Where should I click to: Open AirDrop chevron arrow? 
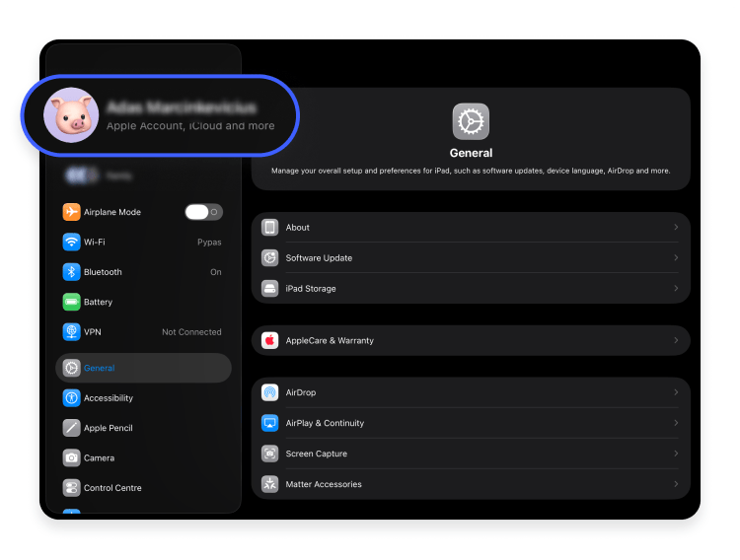point(676,392)
